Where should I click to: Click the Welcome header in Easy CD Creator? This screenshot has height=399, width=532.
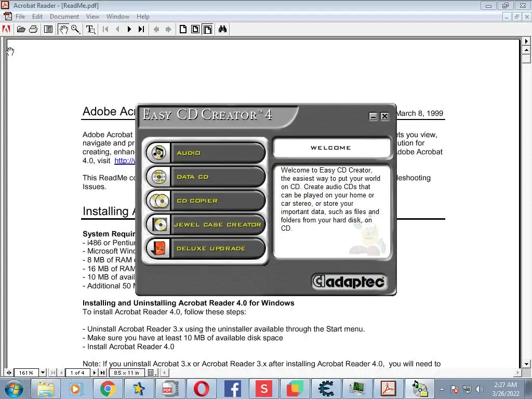(x=331, y=148)
